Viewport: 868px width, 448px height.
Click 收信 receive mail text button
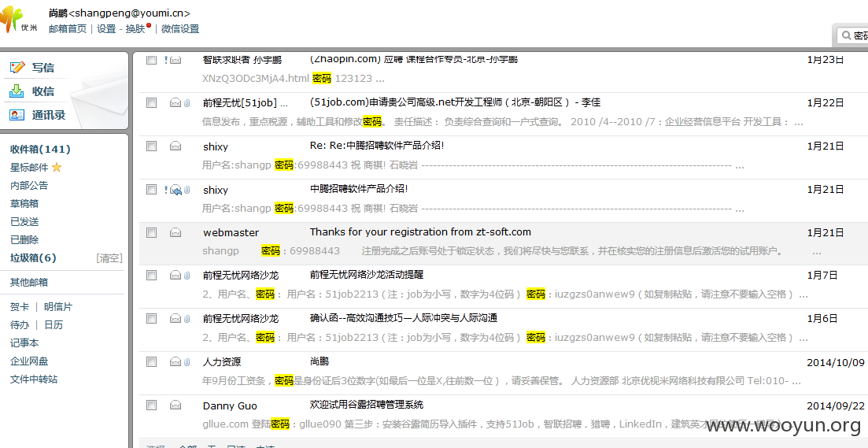pyautogui.click(x=43, y=91)
